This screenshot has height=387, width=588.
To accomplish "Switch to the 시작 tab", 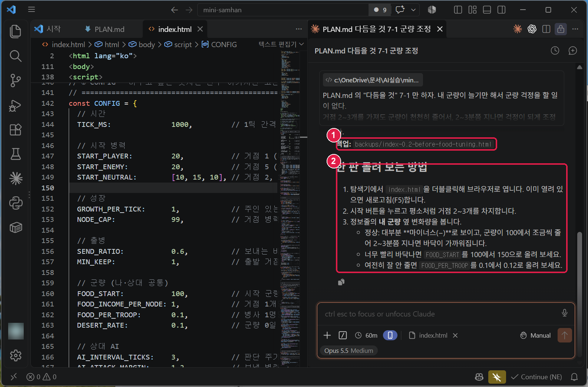I will pos(47,29).
